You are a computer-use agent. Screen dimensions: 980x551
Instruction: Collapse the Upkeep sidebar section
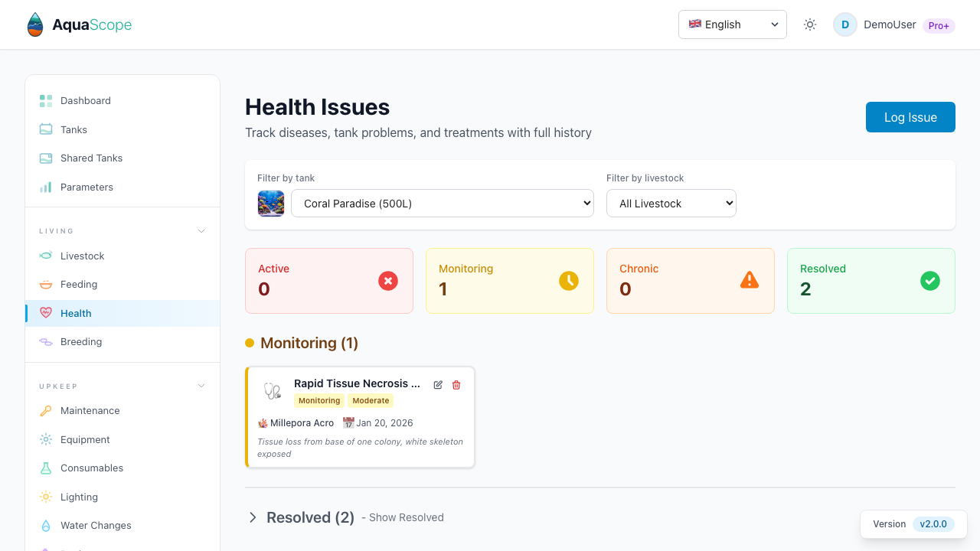click(x=201, y=386)
